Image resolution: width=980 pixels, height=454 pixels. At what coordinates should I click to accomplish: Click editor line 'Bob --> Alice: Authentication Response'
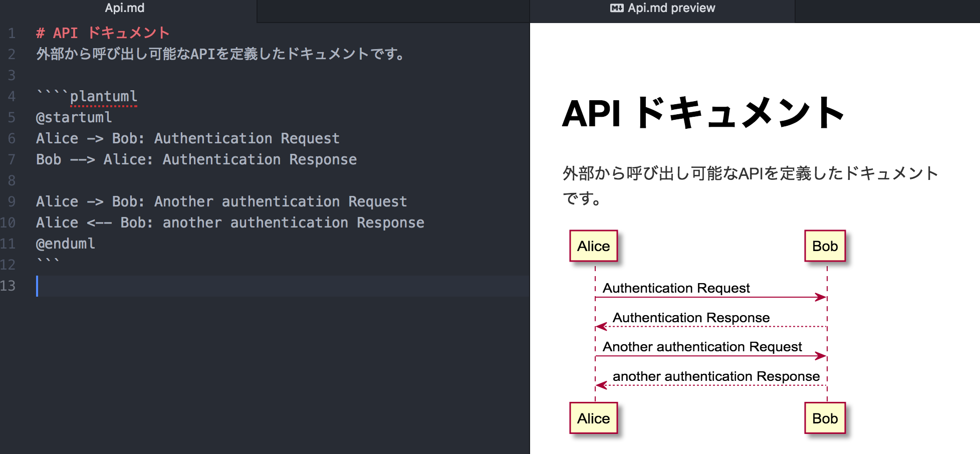coord(196,159)
